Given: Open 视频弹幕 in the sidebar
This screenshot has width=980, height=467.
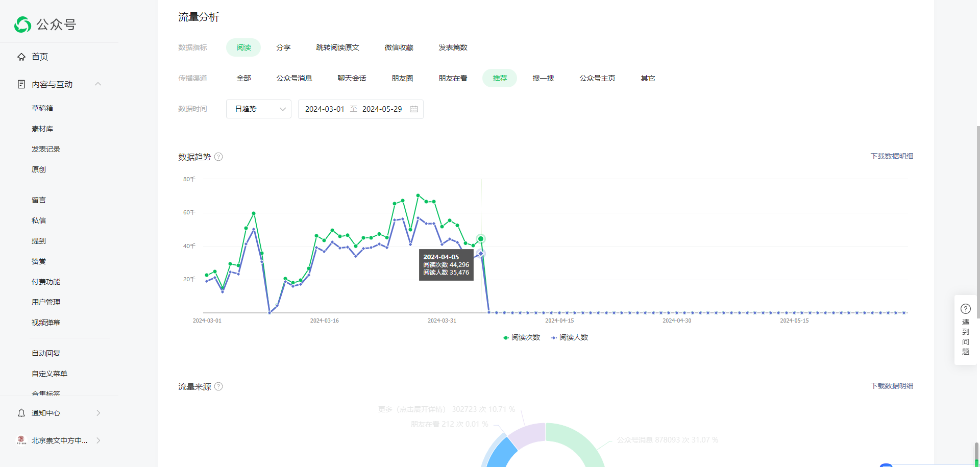Looking at the screenshot, I should tap(46, 323).
